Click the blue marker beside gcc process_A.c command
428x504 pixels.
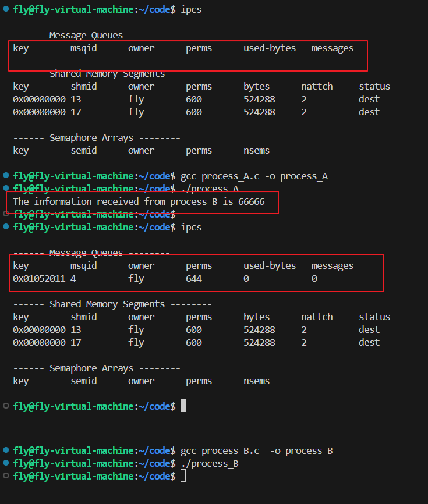point(6,176)
